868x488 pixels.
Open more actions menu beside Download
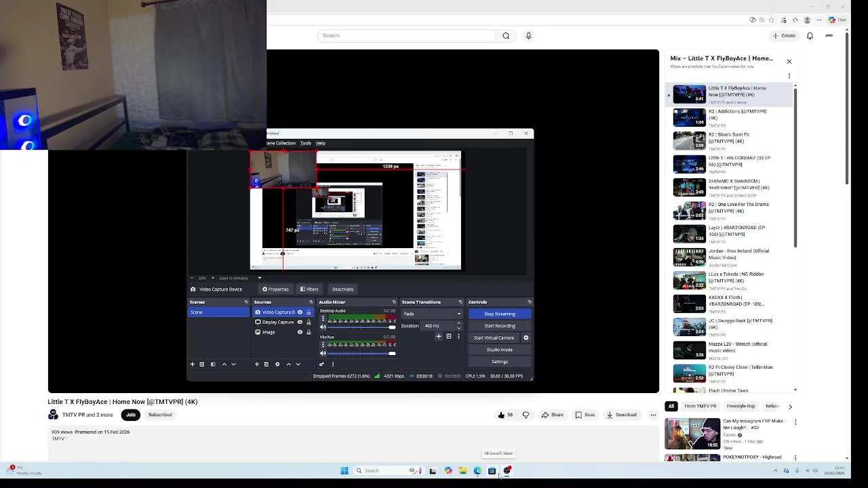(653, 415)
